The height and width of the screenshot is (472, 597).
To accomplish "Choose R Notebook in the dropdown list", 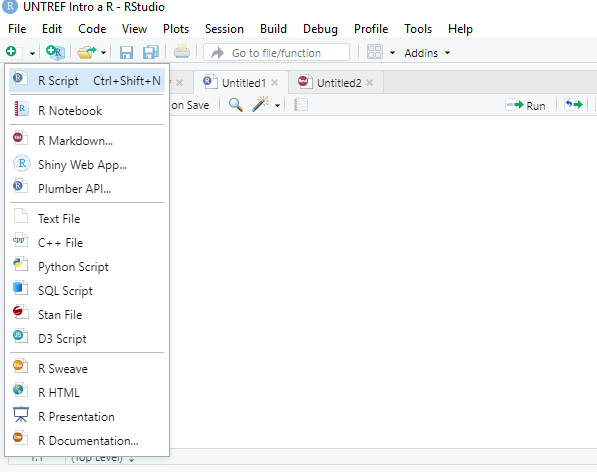I will (x=87, y=110).
